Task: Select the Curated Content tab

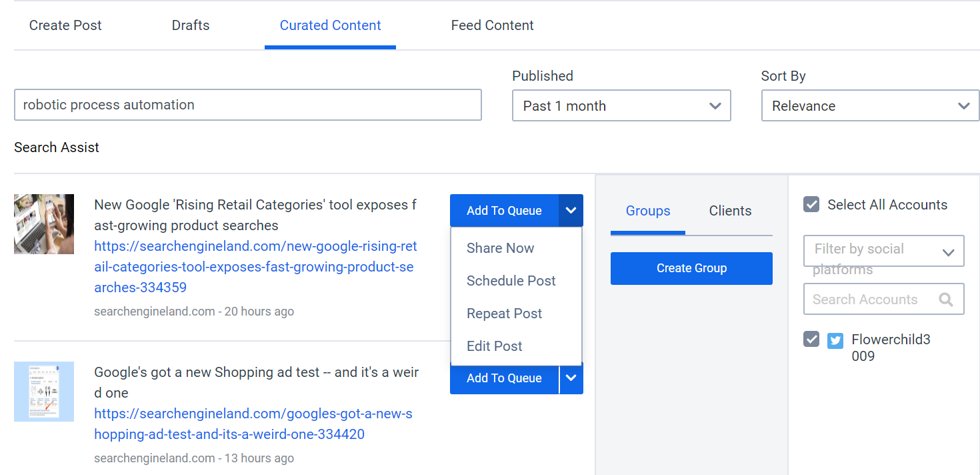Action: [331, 25]
